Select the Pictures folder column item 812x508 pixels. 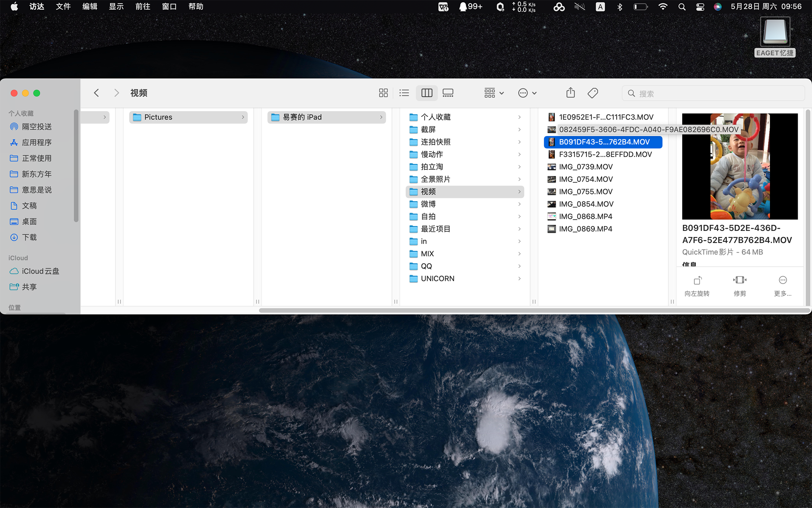point(188,117)
